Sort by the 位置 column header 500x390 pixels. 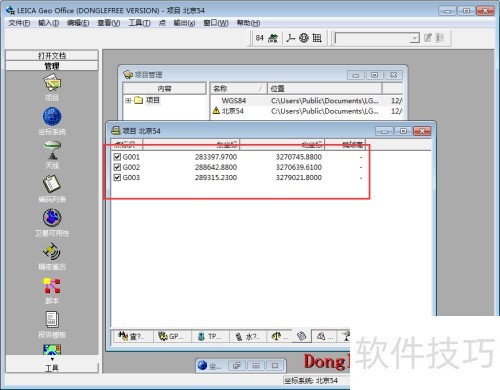[324, 88]
